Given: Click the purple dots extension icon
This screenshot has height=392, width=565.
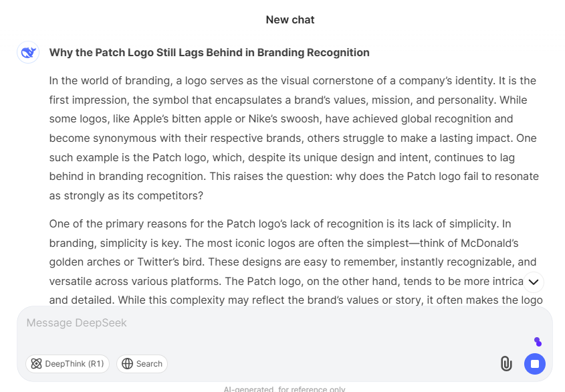Looking at the screenshot, I should point(538,342).
